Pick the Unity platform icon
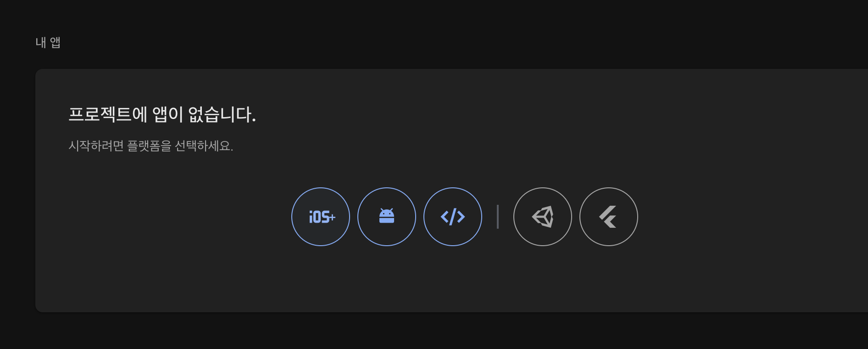The height and width of the screenshot is (349, 868). click(x=543, y=217)
